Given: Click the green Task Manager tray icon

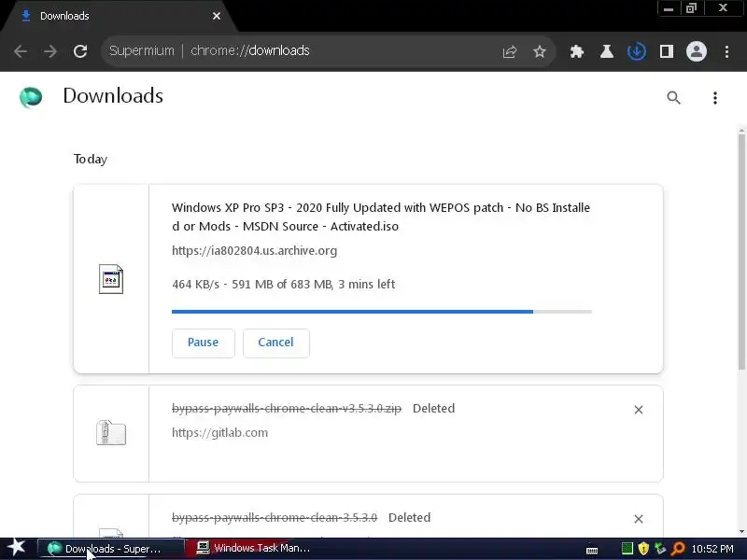Looking at the screenshot, I should point(627,549).
